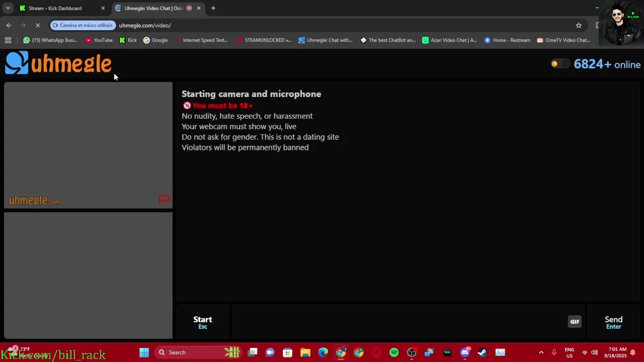
Task: Bookmark this page with the star icon
Action: 579,25
